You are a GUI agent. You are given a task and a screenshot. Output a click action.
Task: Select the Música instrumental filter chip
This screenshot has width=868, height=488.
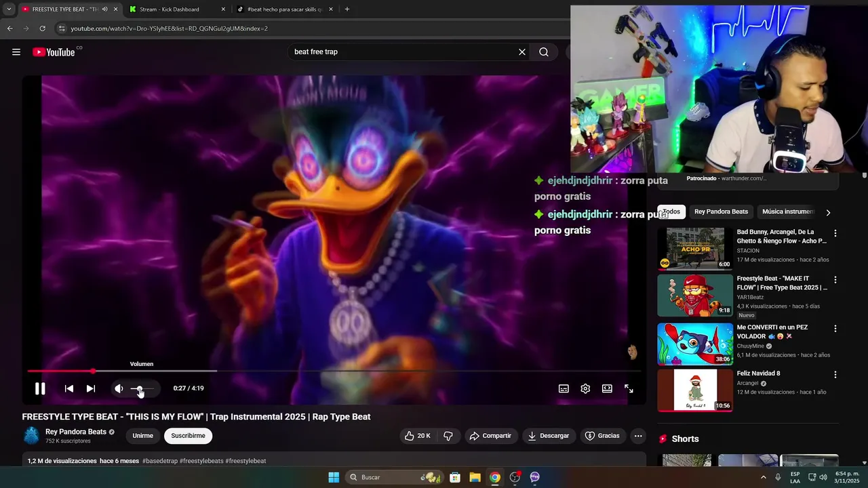click(x=788, y=211)
